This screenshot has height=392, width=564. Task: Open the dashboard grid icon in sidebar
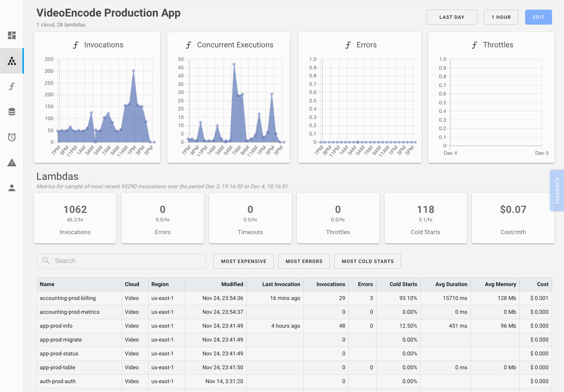coord(12,35)
